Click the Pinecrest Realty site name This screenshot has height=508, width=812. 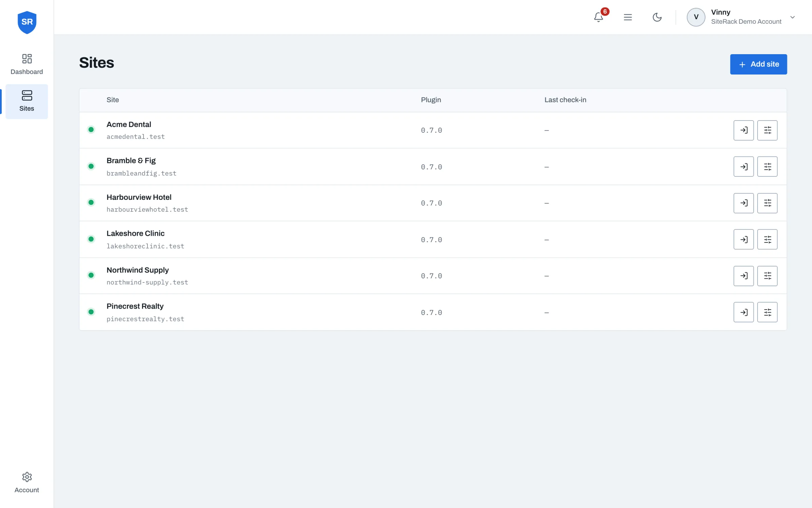point(135,306)
